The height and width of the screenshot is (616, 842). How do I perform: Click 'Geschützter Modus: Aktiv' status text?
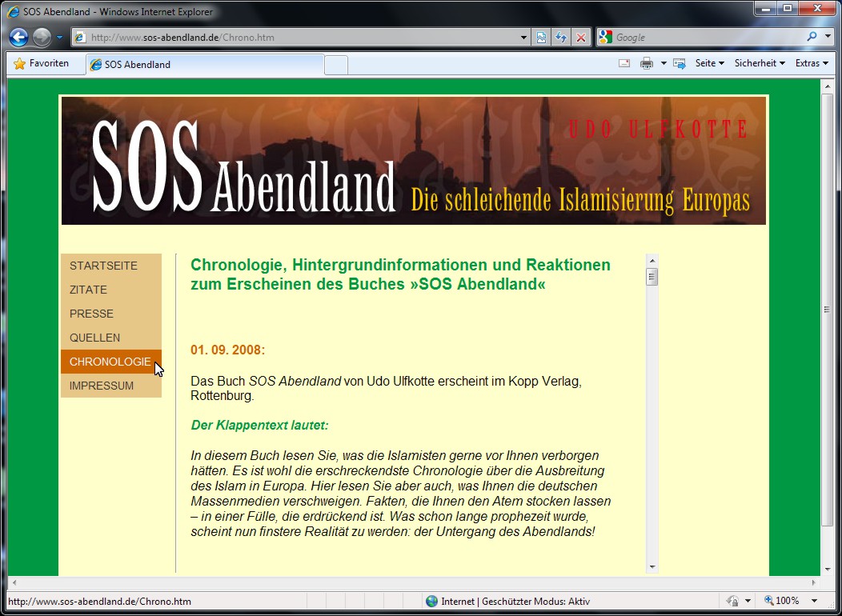[537, 602]
